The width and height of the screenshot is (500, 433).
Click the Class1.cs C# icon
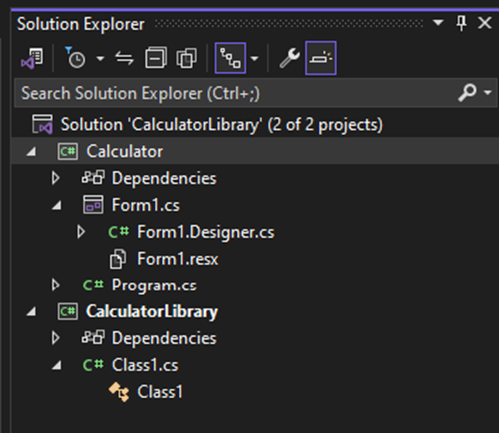[93, 365]
